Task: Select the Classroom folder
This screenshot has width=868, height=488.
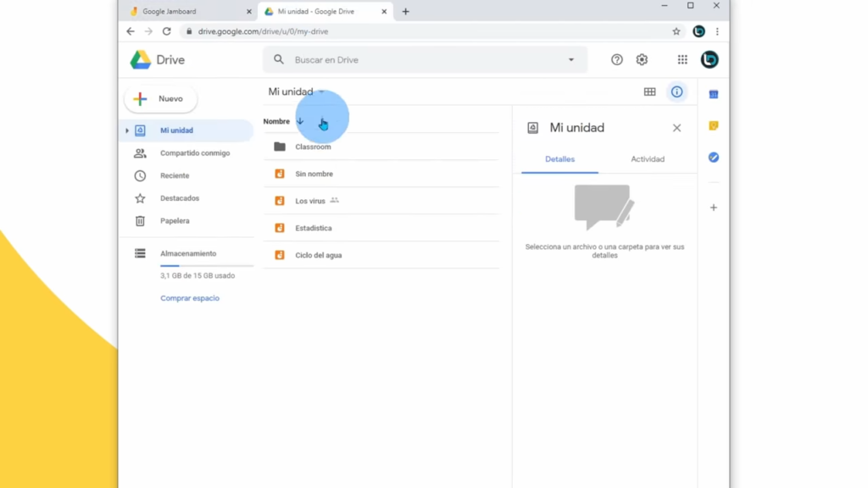Action: point(381,147)
